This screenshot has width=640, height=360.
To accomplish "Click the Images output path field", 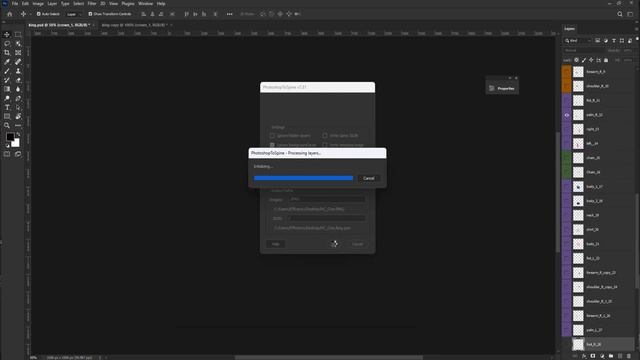I will 327,199.
